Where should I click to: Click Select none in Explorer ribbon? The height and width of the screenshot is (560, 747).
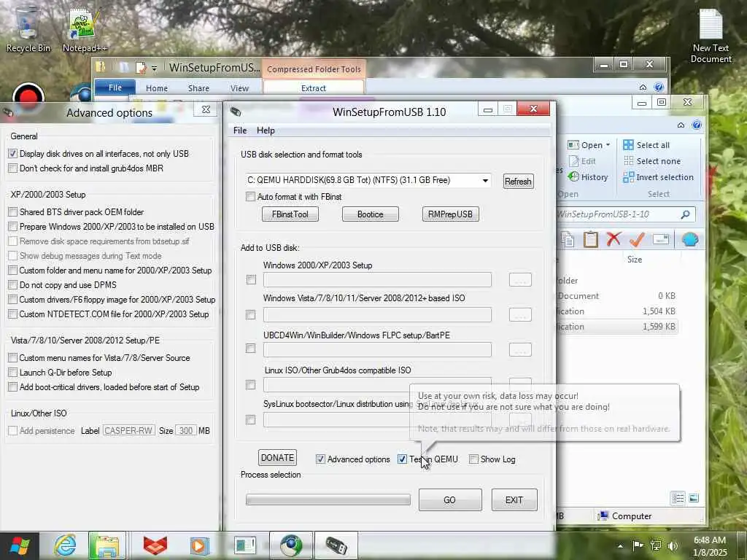click(652, 161)
